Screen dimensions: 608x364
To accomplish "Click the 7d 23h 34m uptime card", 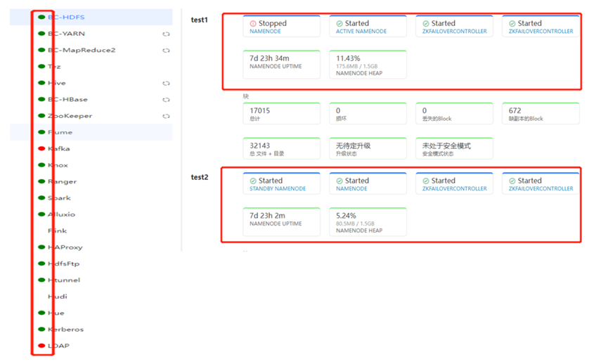I will 282,65.
